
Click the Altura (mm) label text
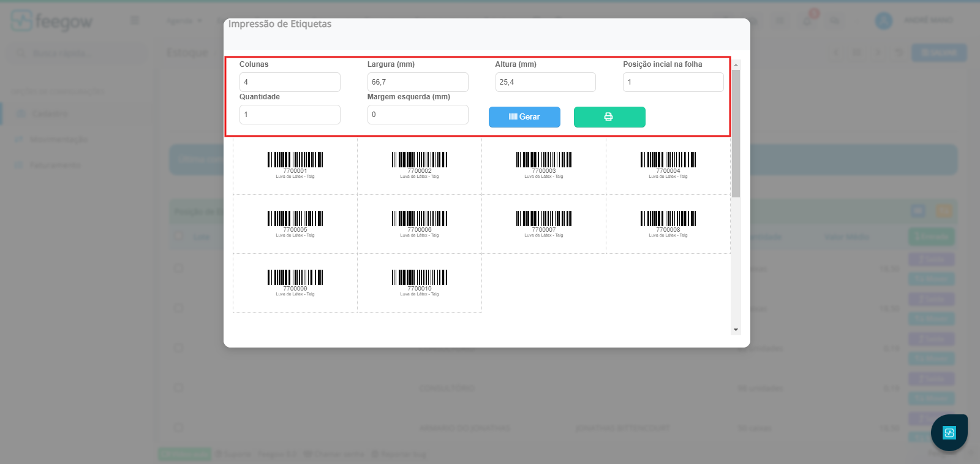click(516, 64)
